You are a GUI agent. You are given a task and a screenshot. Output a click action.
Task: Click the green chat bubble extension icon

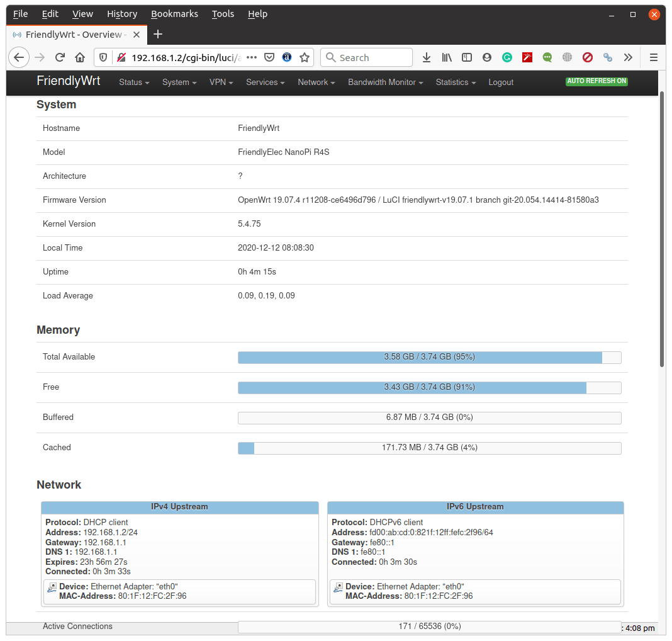tap(547, 57)
